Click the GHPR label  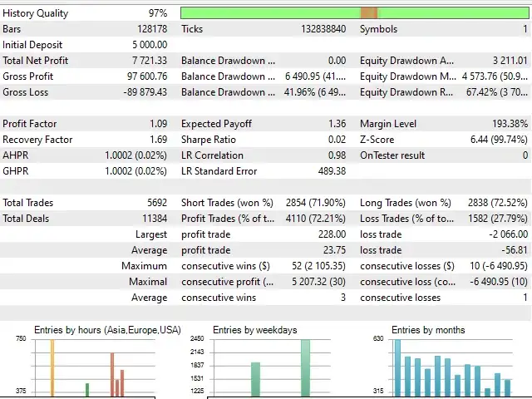click(x=16, y=171)
